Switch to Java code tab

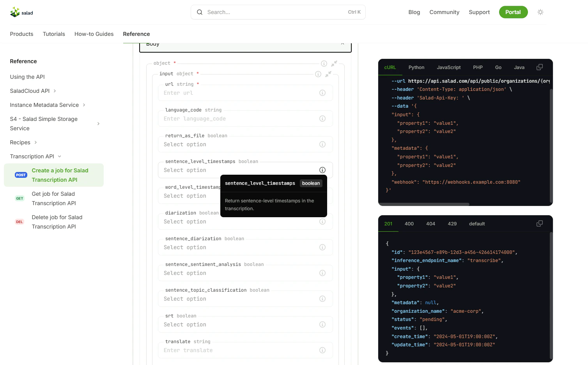tap(519, 67)
